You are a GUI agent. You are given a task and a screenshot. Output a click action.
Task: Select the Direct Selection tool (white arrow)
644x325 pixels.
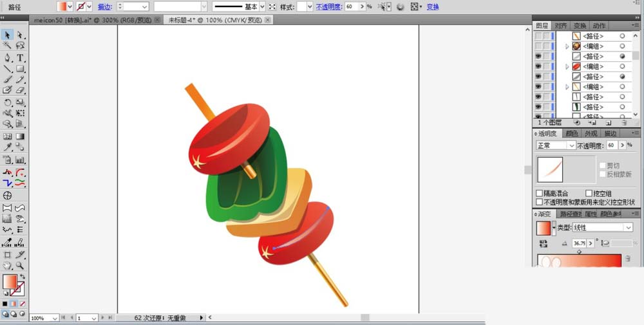click(20, 35)
